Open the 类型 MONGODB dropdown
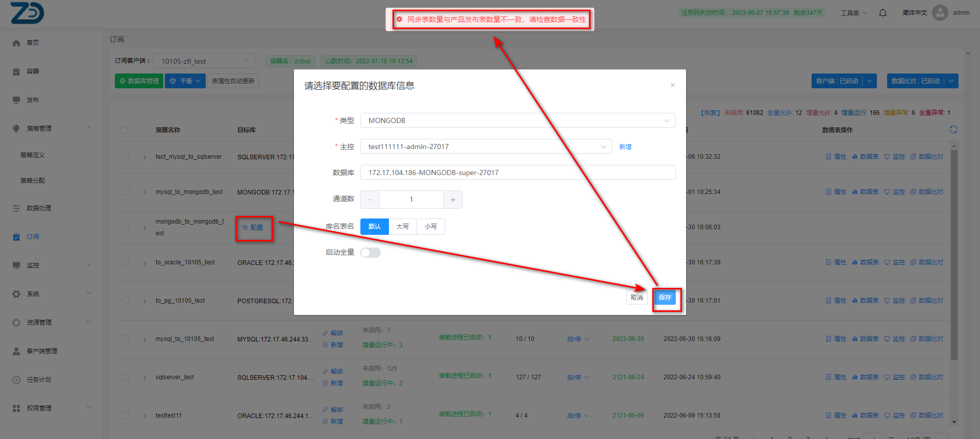 pyautogui.click(x=518, y=120)
